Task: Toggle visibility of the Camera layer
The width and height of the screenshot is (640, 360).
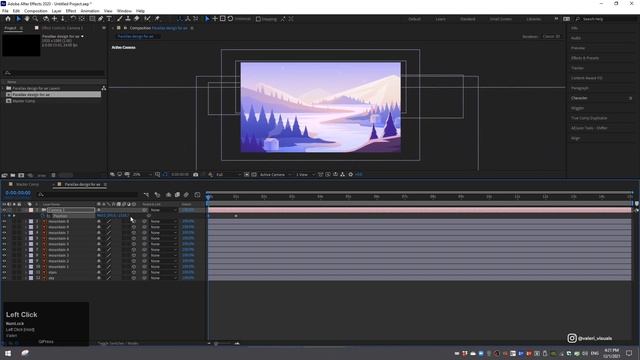Action: pyautogui.click(x=4, y=210)
